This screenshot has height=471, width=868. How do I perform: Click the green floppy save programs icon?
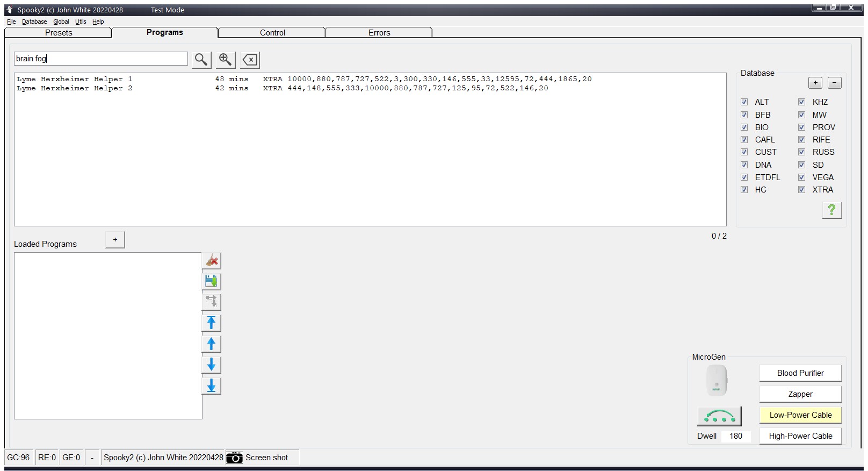pos(212,281)
